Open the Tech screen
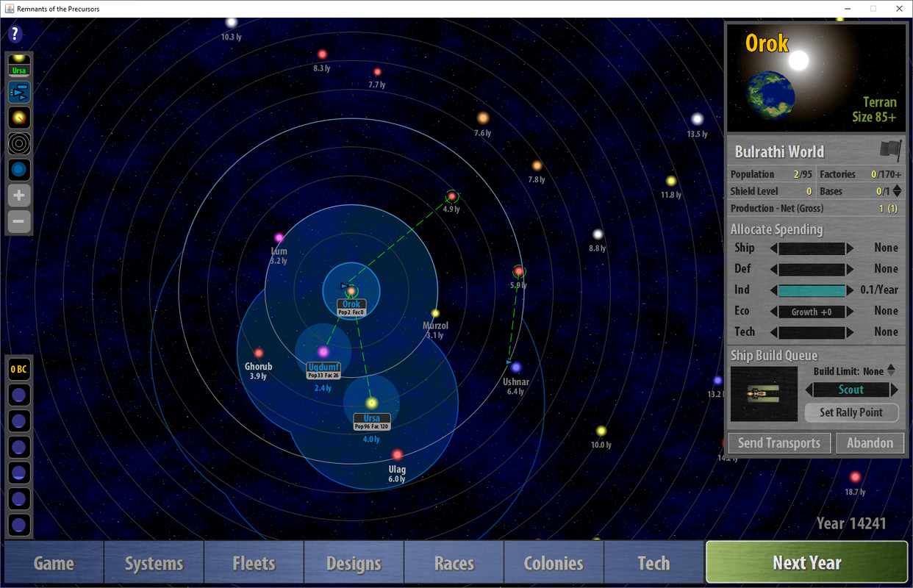 pos(654,564)
